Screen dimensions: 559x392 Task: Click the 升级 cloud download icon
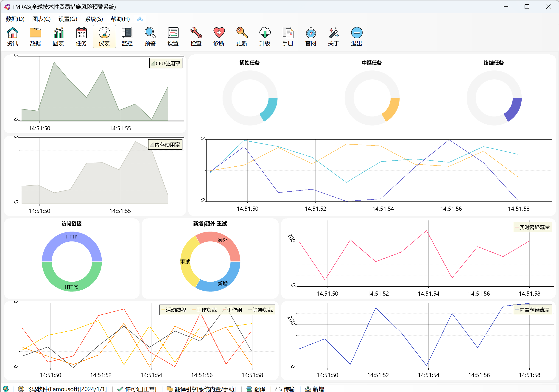tap(265, 36)
